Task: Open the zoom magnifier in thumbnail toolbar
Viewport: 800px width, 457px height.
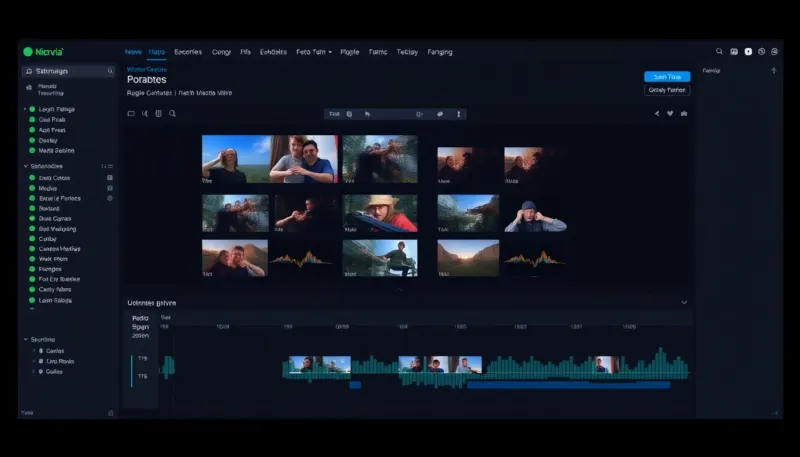Action: [x=172, y=113]
